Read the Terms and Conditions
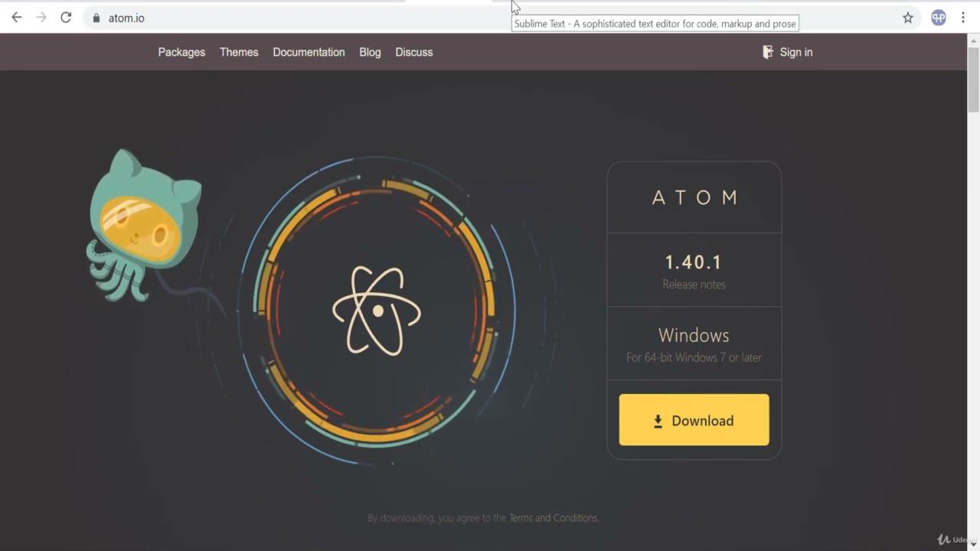 (553, 518)
